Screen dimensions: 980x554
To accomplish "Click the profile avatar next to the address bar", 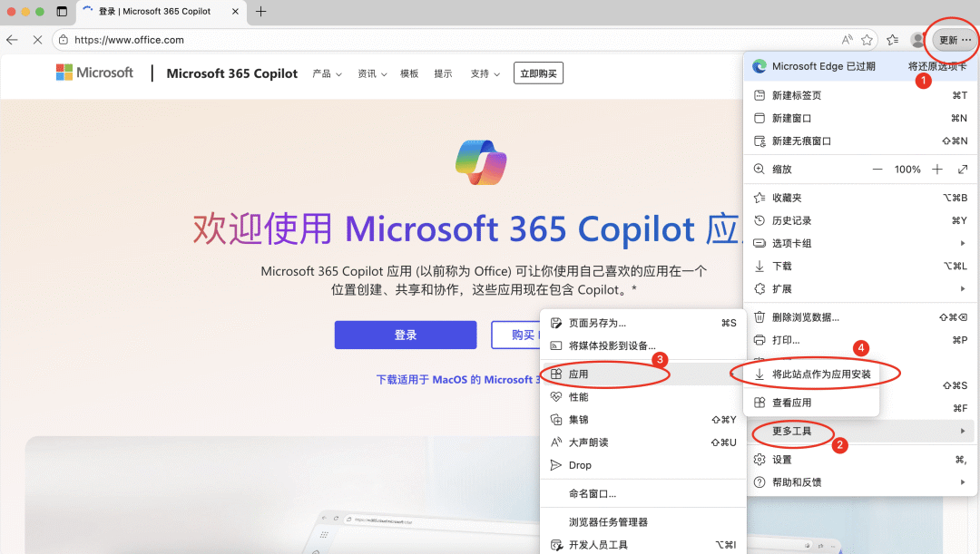I will (x=916, y=40).
